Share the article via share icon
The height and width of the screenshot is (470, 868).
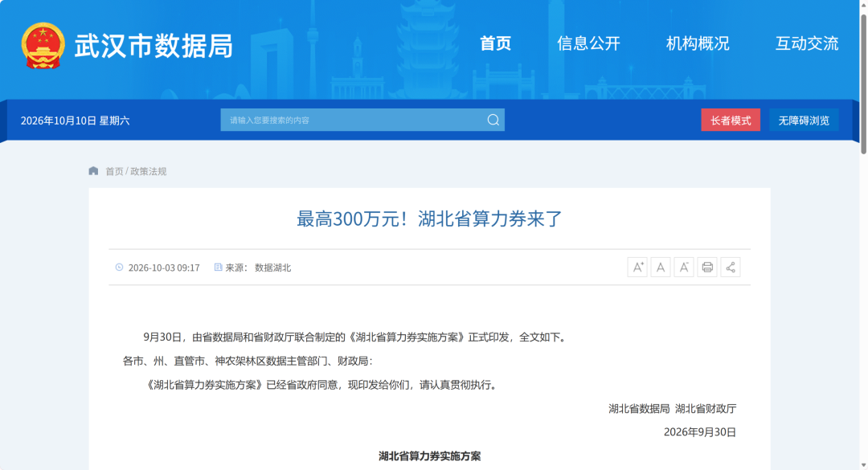point(730,268)
